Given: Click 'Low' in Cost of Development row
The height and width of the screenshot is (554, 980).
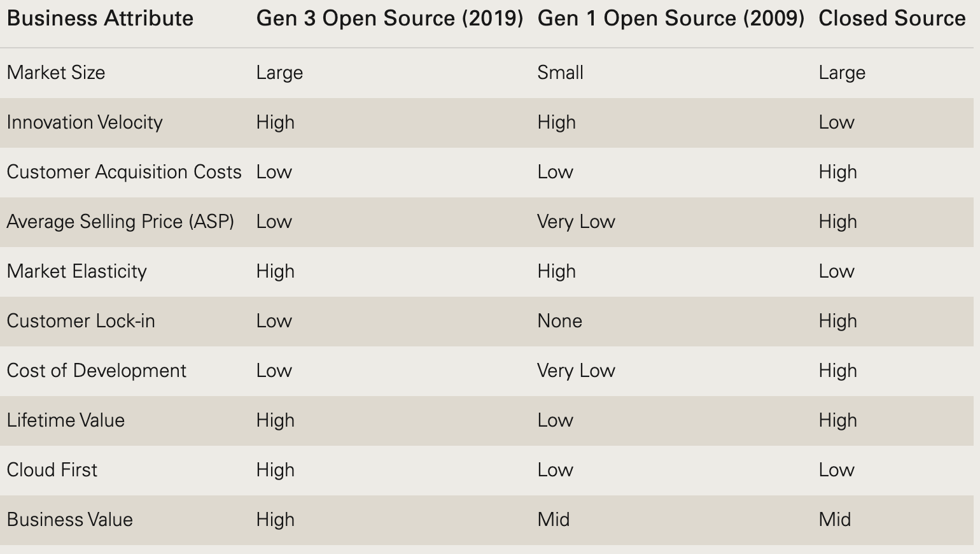Looking at the screenshot, I should point(274,371).
